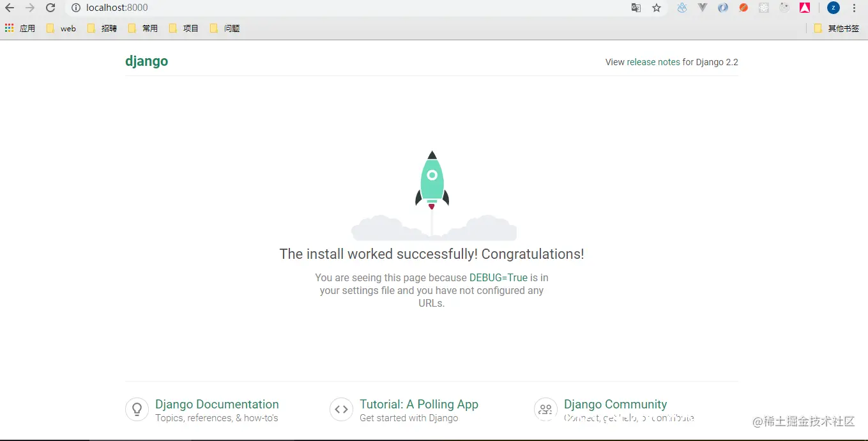Viewport: 868px width, 441px height.
Task: Click the install success congratulations heading
Action: coord(432,254)
